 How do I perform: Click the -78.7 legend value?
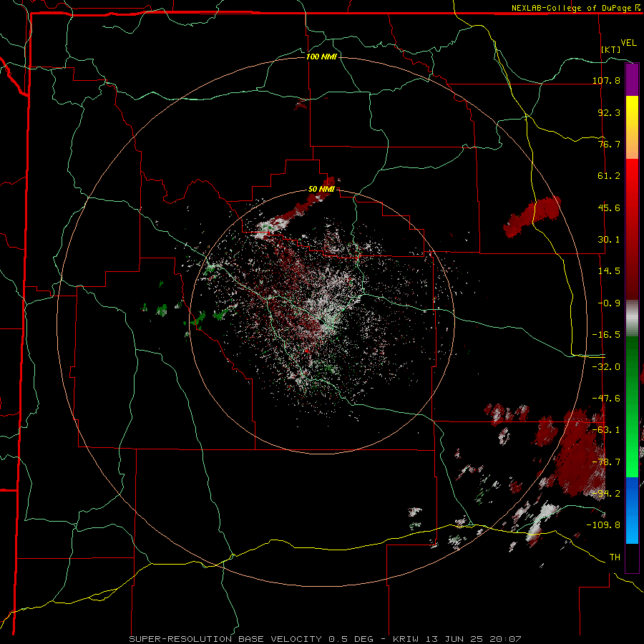pos(606,462)
